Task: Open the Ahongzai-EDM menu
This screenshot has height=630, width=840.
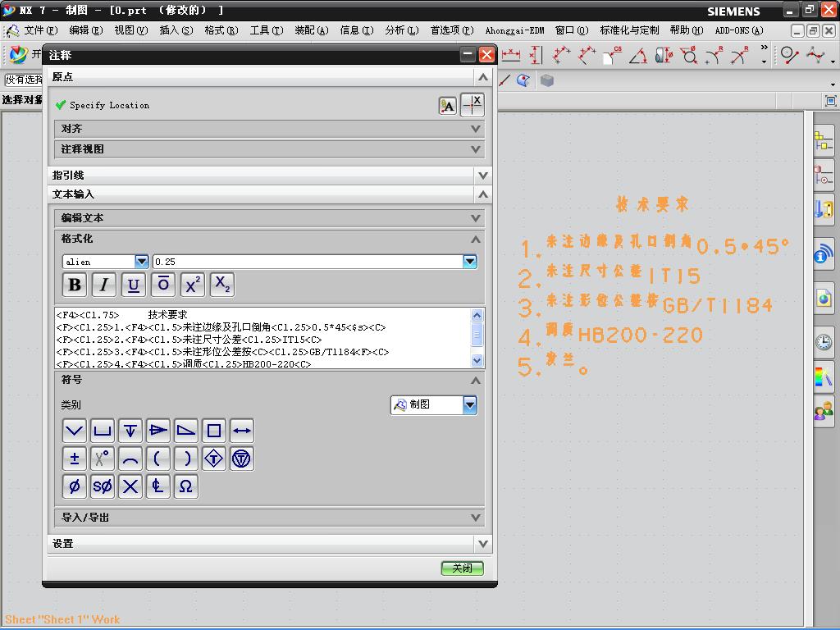Action: [515, 30]
